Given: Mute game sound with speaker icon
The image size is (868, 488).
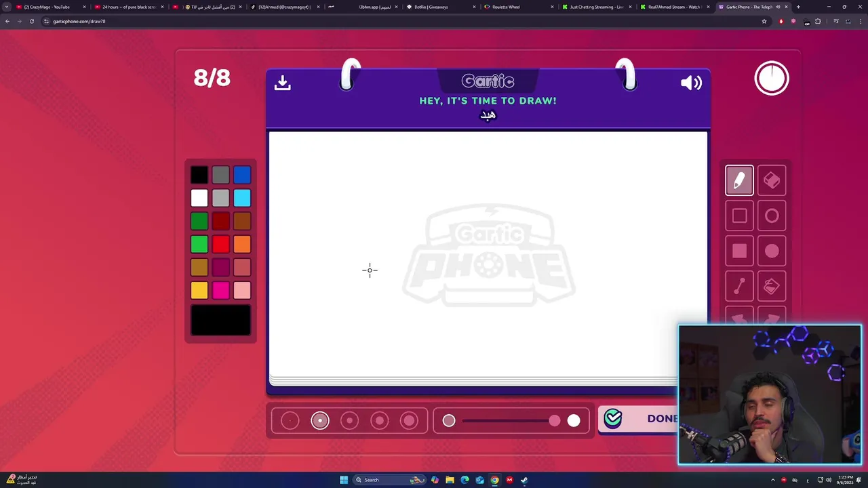Looking at the screenshot, I should (691, 83).
